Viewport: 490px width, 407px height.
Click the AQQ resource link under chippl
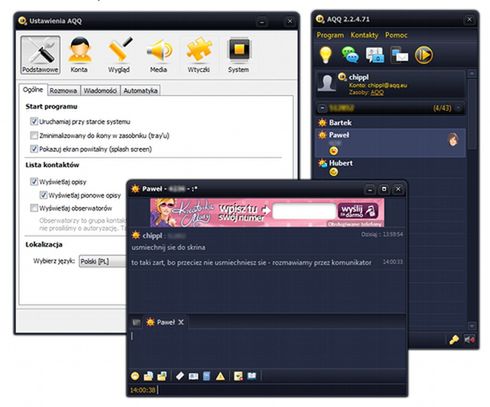coord(377,92)
